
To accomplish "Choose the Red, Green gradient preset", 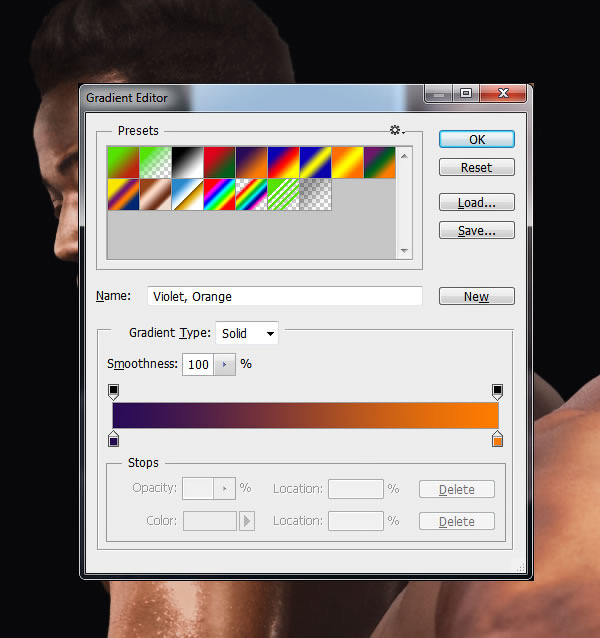I will click(219, 163).
